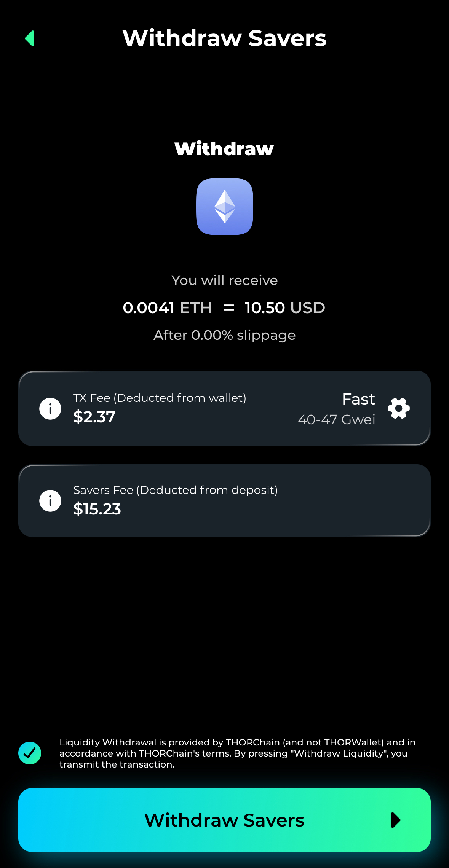Tap the $15.23 Savers fee amount
Screen dimensions: 449x868
point(97,509)
